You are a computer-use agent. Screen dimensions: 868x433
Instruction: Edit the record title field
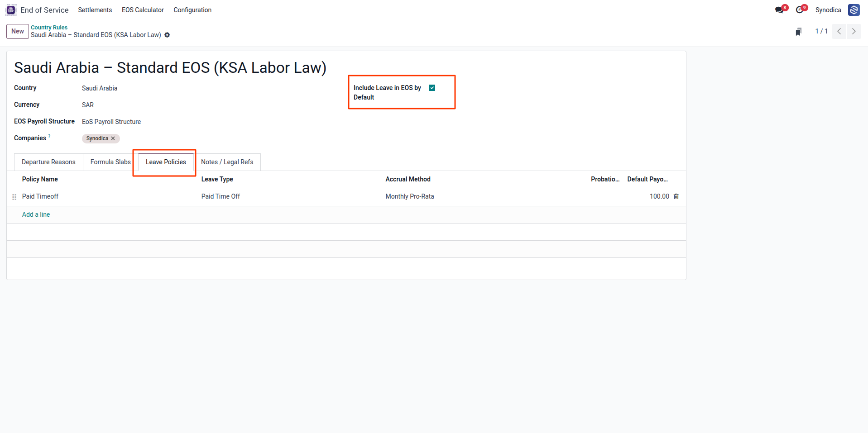pos(170,67)
